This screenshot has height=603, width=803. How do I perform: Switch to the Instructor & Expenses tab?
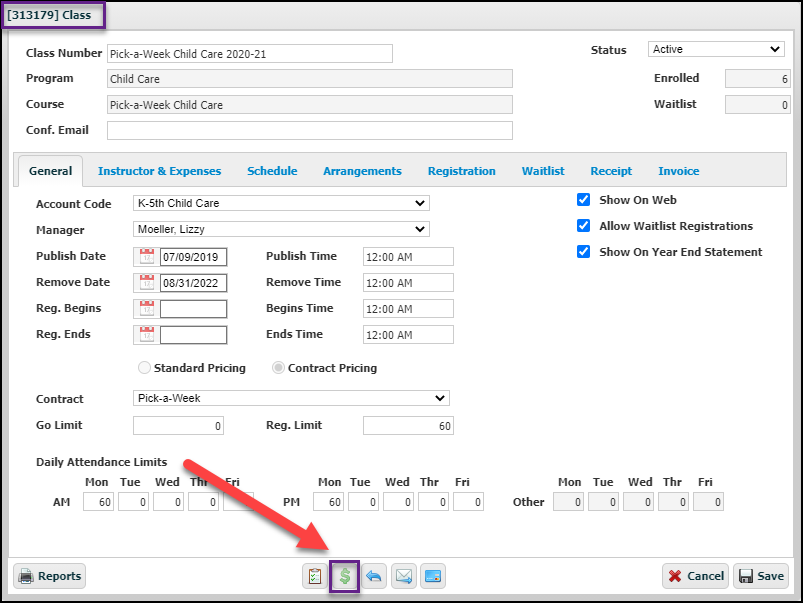coord(159,171)
